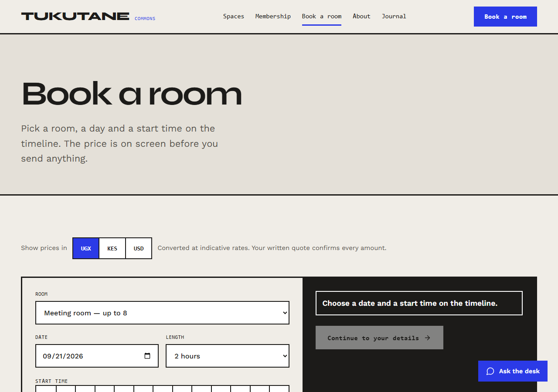Click the 'Pick a room, a day' intro paragraph

[x=119, y=143]
